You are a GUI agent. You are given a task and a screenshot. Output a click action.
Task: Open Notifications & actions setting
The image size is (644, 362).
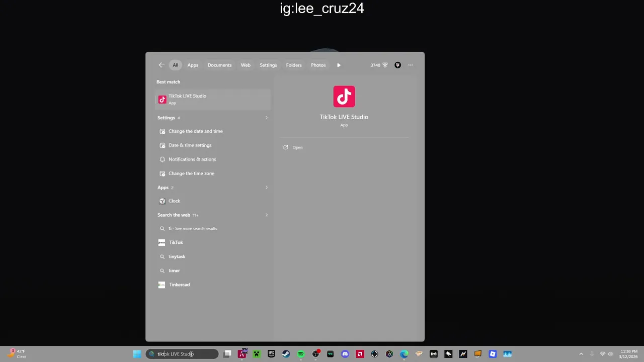(x=213, y=159)
